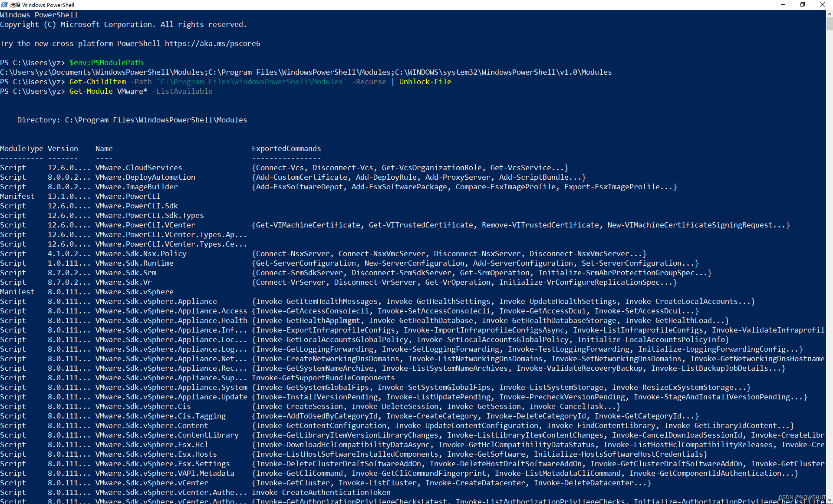Click version 13.1.0.... of VMware.PowerCLI
This screenshot has width=833, height=504.
69,196
